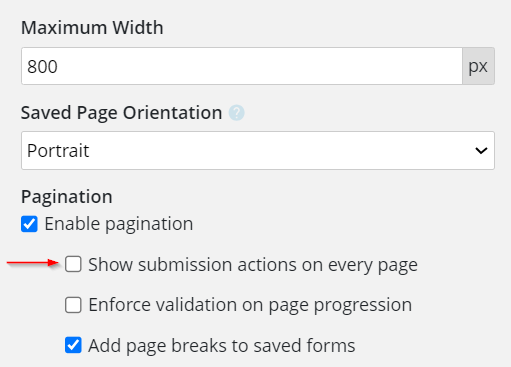Image resolution: width=511 pixels, height=367 pixels.
Task: Focus the Maximum Width input field
Action: coord(242,66)
